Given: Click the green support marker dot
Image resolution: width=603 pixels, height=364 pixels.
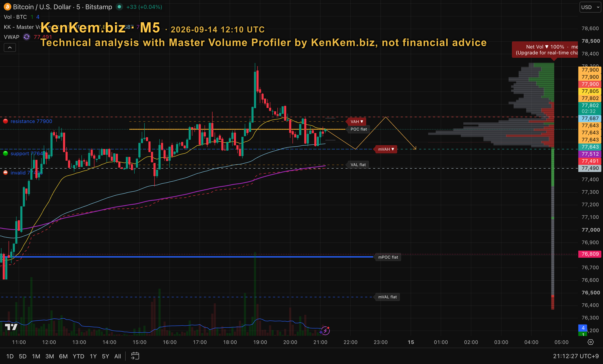Looking at the screenshot, I should [5, 154].
